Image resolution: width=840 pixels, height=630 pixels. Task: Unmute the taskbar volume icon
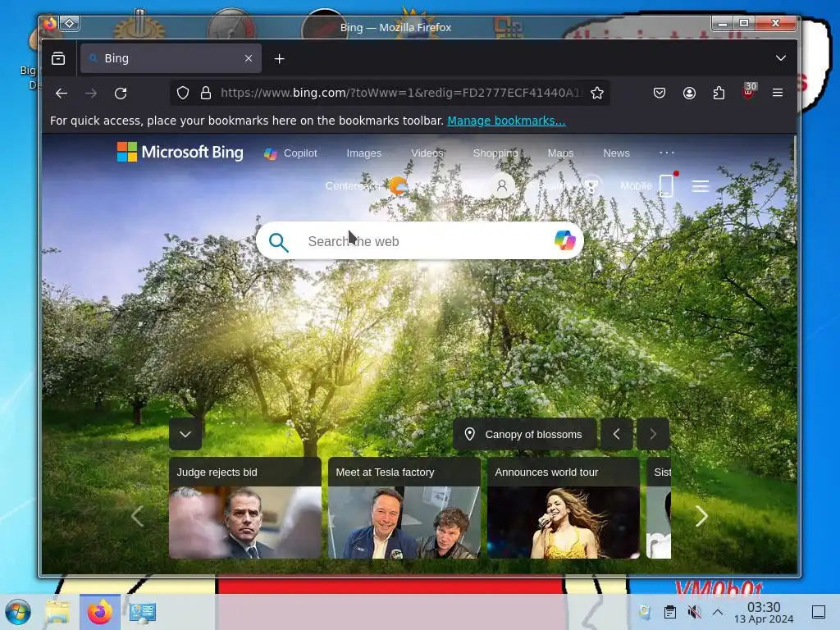(694, 612)
